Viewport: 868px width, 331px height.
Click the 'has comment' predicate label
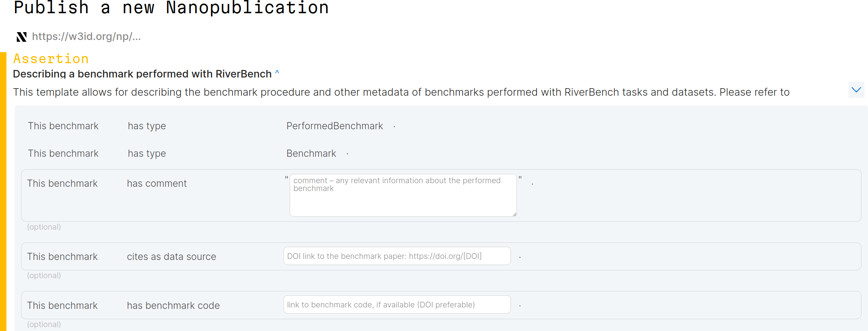[157, 184]
